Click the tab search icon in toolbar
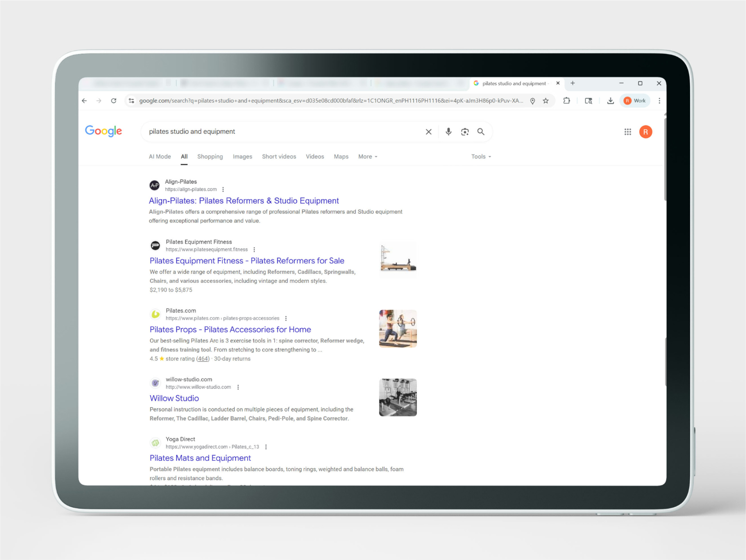This screenshot has height=560, width=746. (588, 101)
